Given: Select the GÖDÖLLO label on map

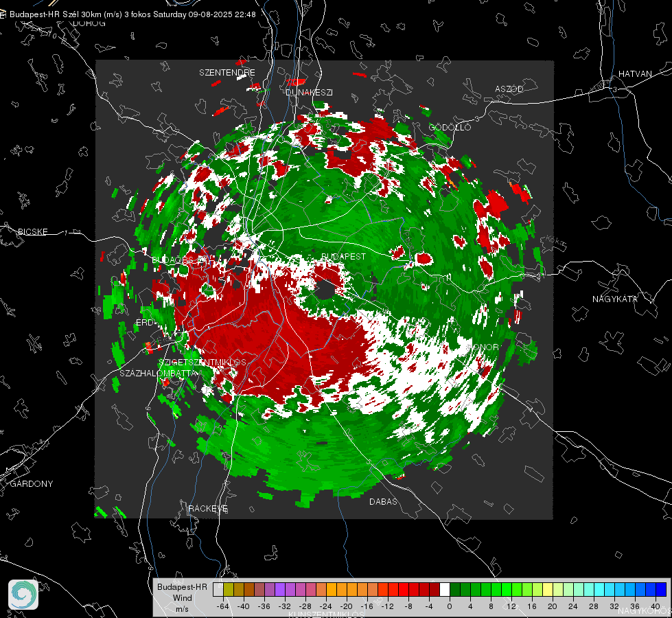Looking at the screenshot, I should coord(450,127).
